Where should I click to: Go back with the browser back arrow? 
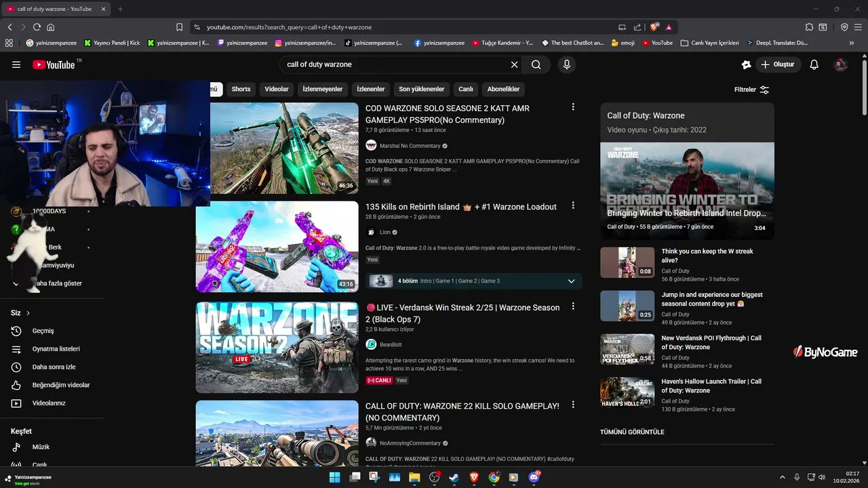(9, 27)
